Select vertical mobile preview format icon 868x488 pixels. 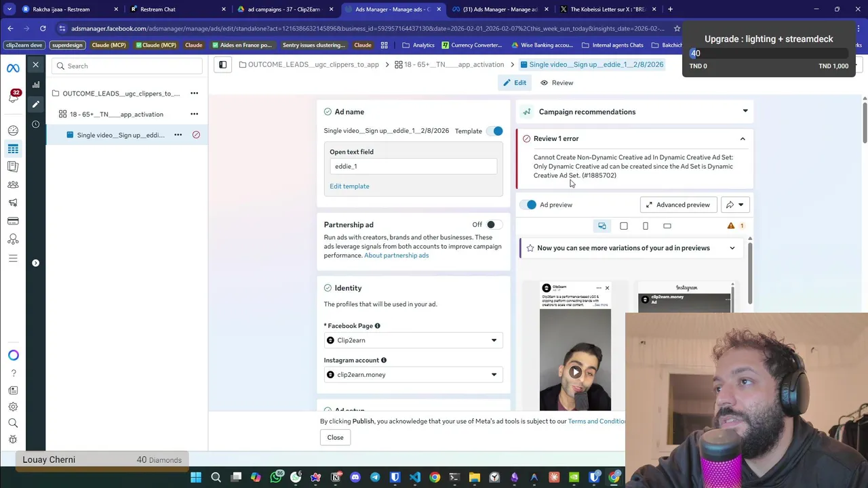pos(646,226)
